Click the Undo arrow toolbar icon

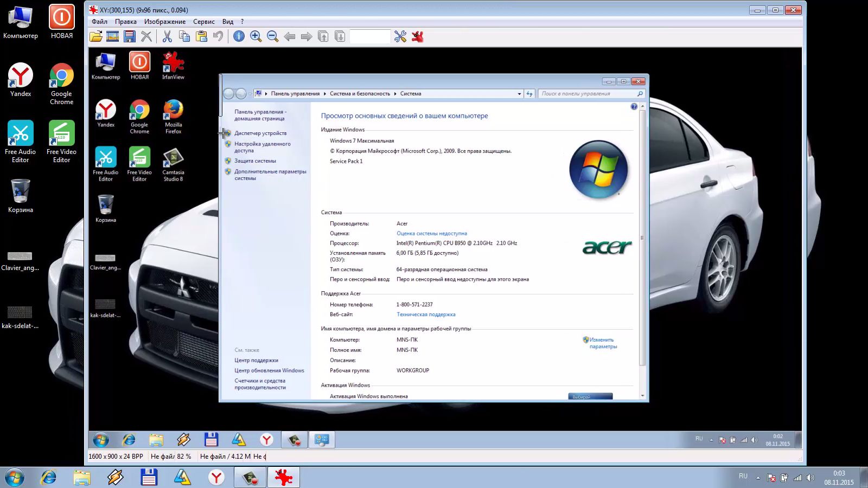(218, 36)
